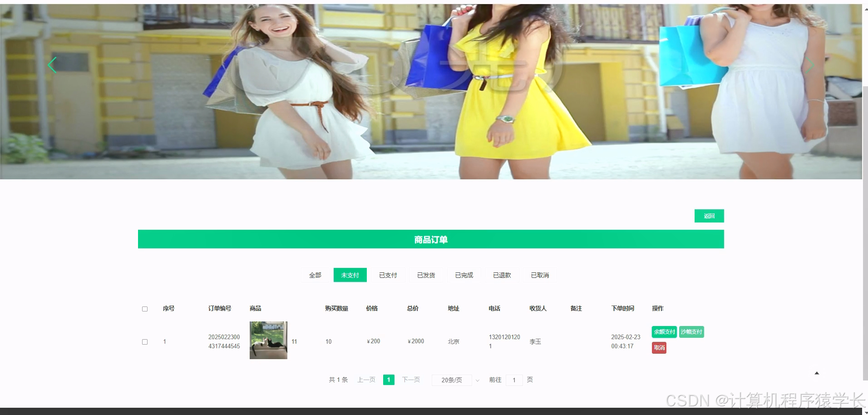Click the scrollbar down arrow
The height and width of the screenshot is (415, 868).
point(865,412)
